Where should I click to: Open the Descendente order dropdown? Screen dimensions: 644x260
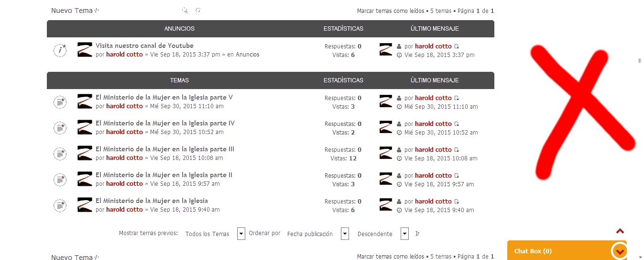(404, 234)
